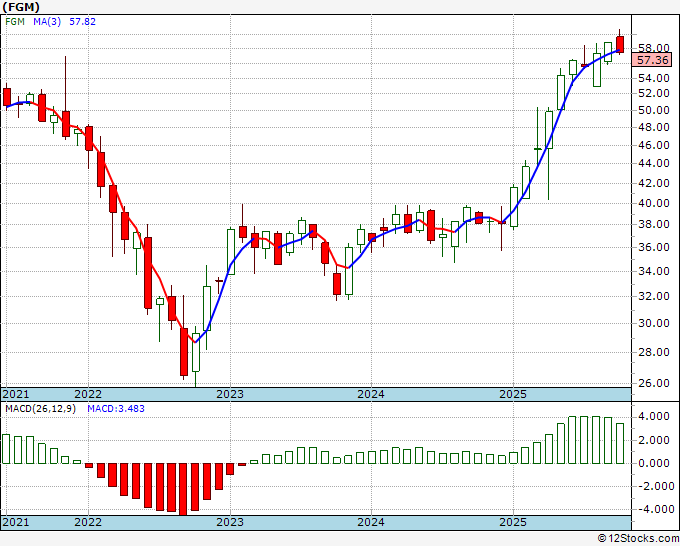
Task: Click the 58.00 price axis label
Action: pyautogui.click(x=654, y=48)
